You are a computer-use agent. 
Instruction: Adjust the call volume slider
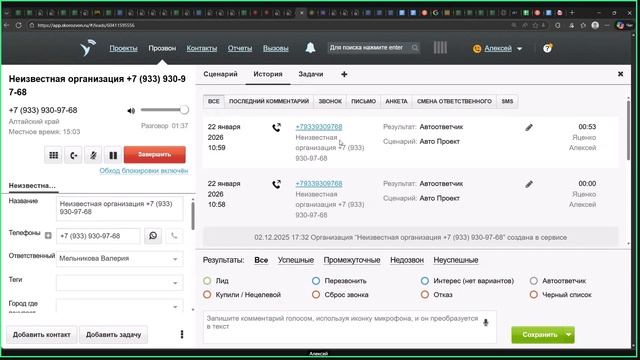tap(164, 110)
